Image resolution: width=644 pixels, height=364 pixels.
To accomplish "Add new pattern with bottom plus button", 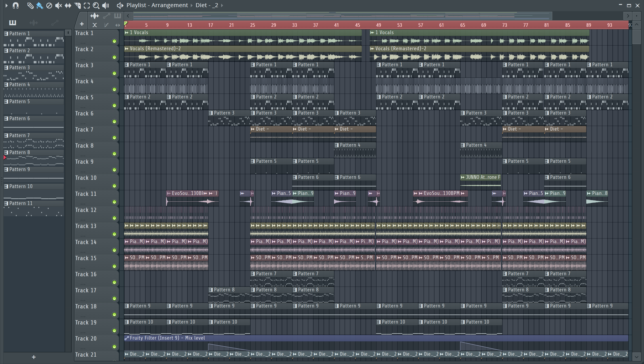I will 34,357.
